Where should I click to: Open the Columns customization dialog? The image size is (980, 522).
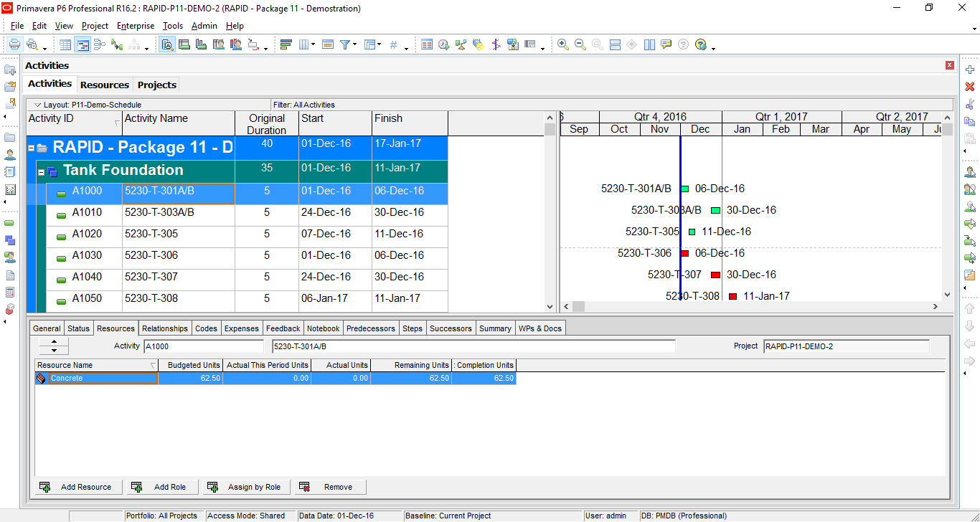(x=304, y=44)
